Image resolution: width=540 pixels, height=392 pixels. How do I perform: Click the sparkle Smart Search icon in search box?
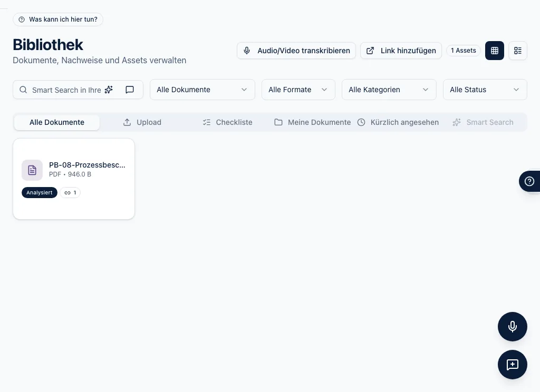click(x=109, y=90)
